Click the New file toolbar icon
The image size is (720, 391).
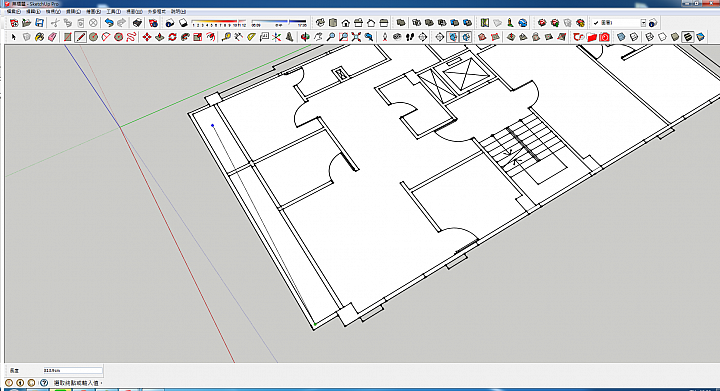14,22
